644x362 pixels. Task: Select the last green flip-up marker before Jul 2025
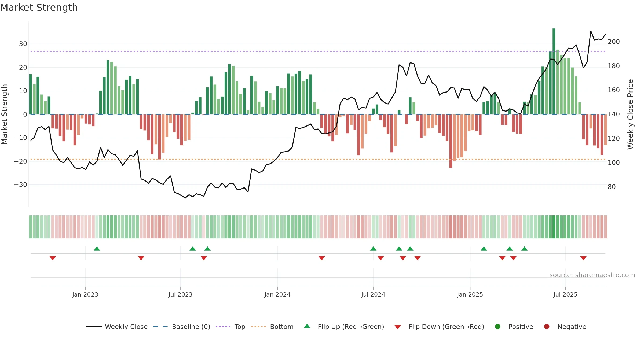(x=525, y=249)
